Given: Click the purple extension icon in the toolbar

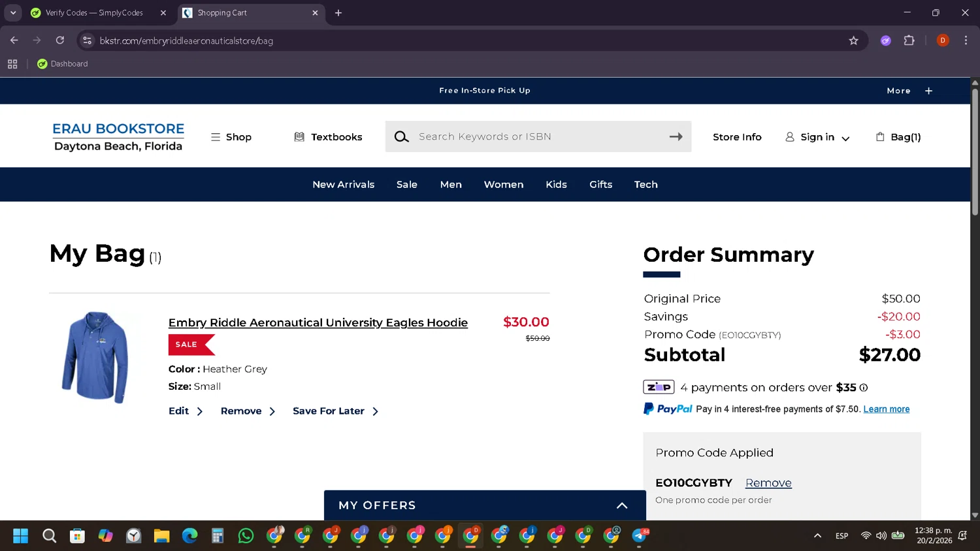Looking at the screenshot, I should tap(886, 40).
